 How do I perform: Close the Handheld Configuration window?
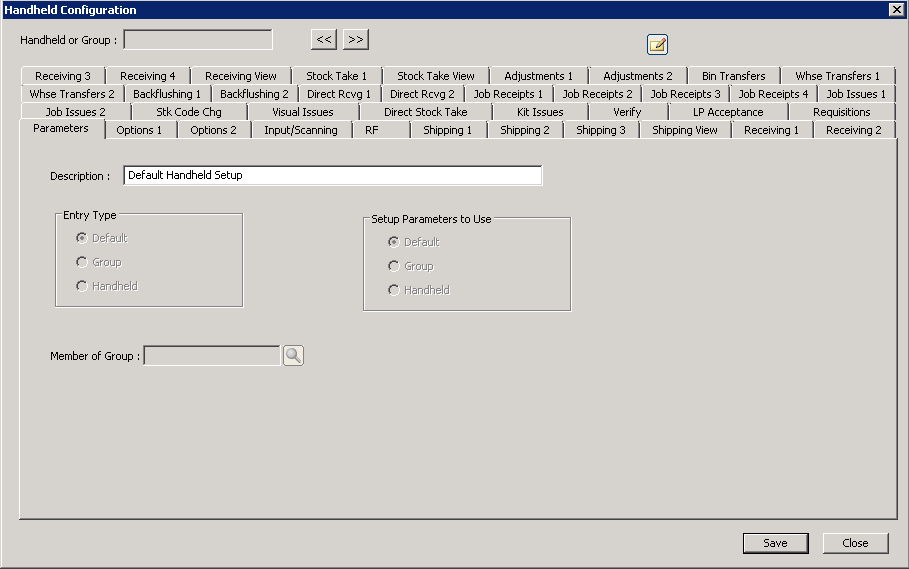pos(896,10)
